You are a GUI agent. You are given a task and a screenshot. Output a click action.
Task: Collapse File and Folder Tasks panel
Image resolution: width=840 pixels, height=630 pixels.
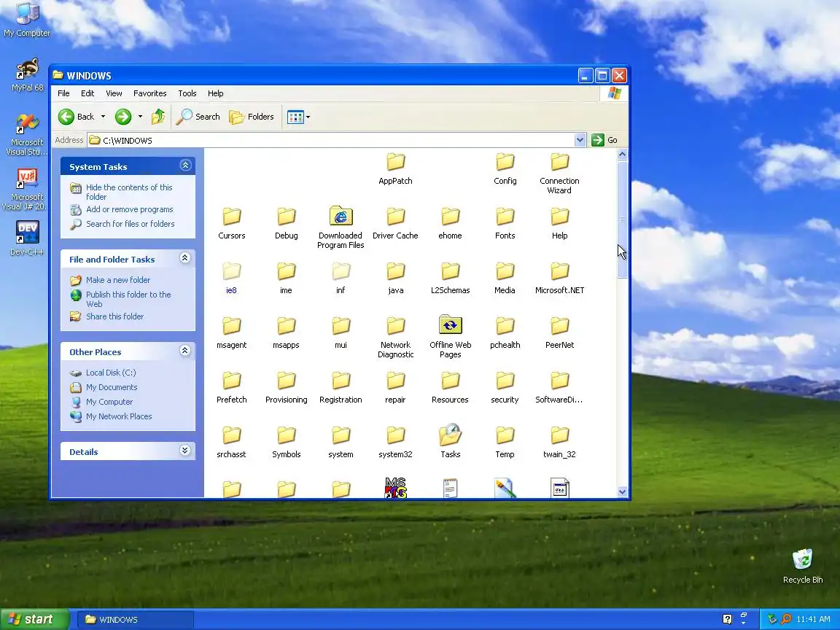184,258
